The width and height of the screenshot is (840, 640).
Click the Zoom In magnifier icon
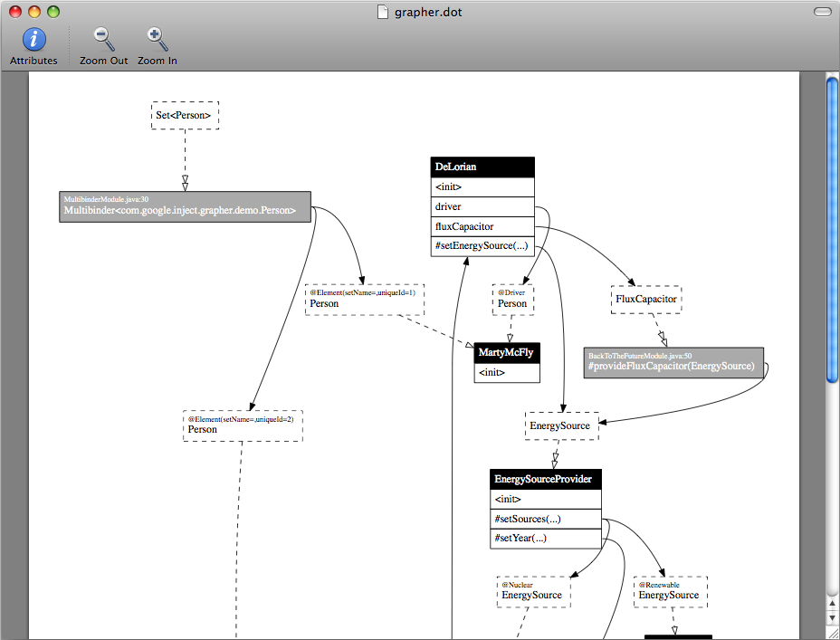(157, 40)
